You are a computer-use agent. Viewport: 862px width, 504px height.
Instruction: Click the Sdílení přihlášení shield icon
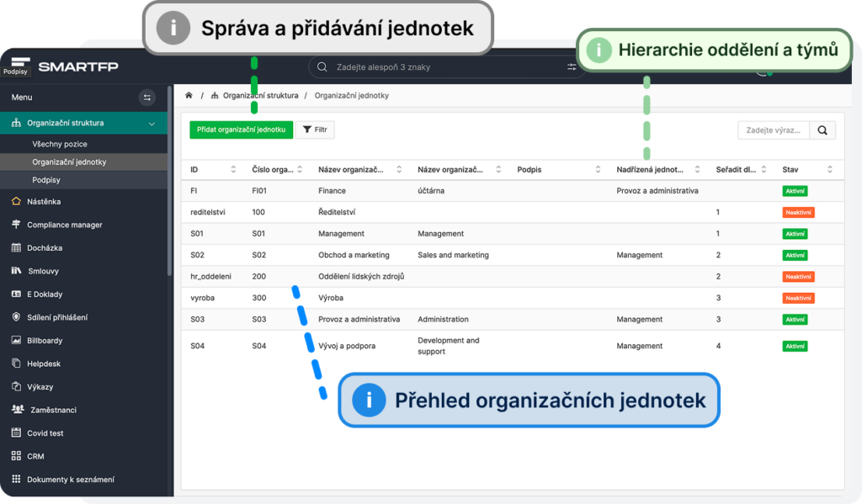pyautogui.click(x=16, y=316)
